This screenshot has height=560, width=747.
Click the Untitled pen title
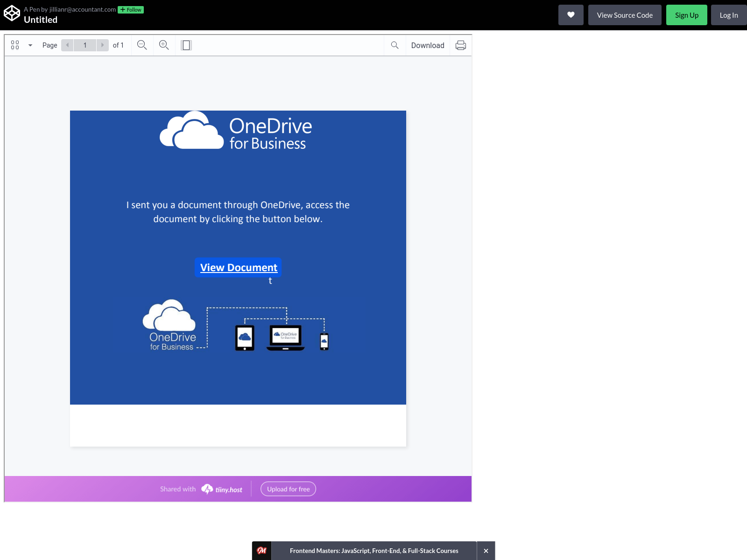pos(41,20)
